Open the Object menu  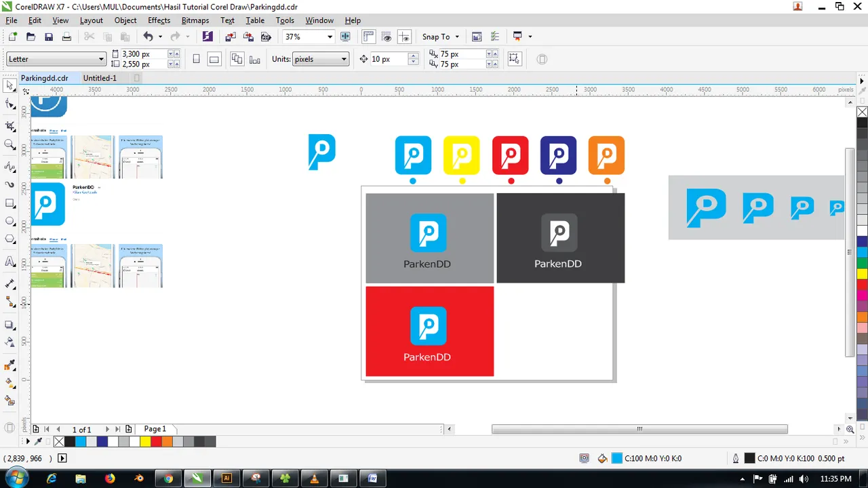(125, 20)
